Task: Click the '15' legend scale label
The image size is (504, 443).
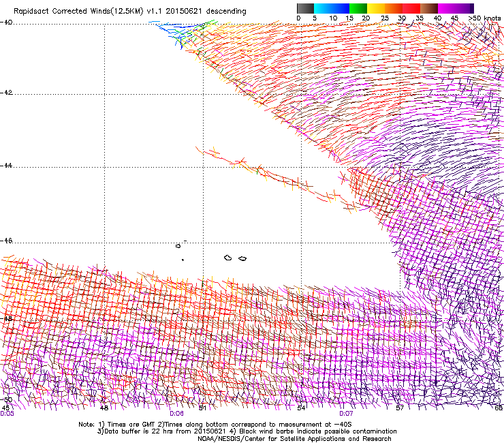Action: click(349, 18)
